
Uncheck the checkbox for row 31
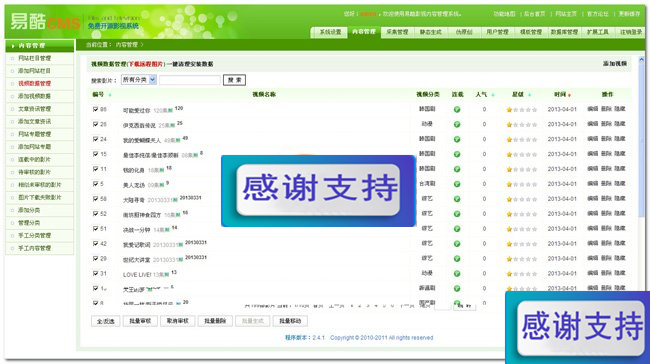click(95, 273)
